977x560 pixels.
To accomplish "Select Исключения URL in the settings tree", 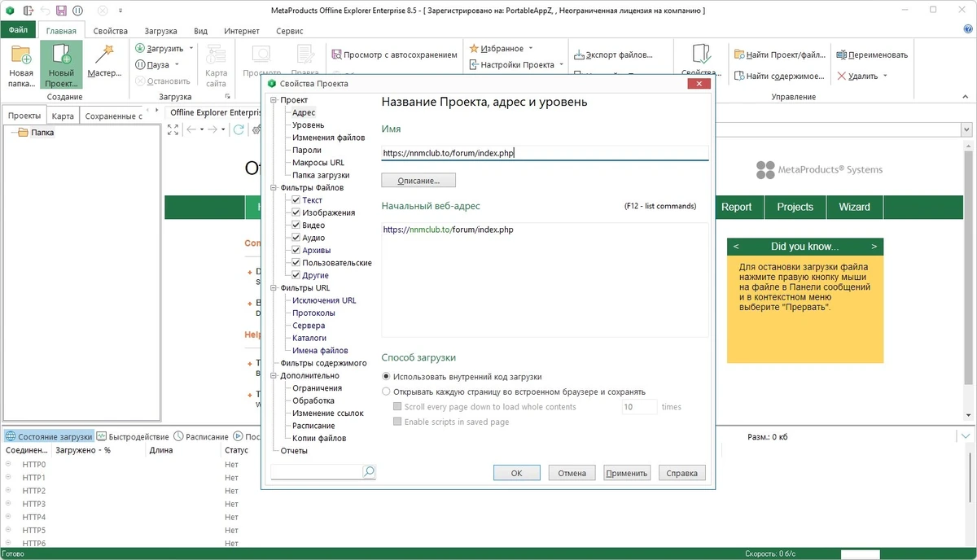I will [324, 300].
